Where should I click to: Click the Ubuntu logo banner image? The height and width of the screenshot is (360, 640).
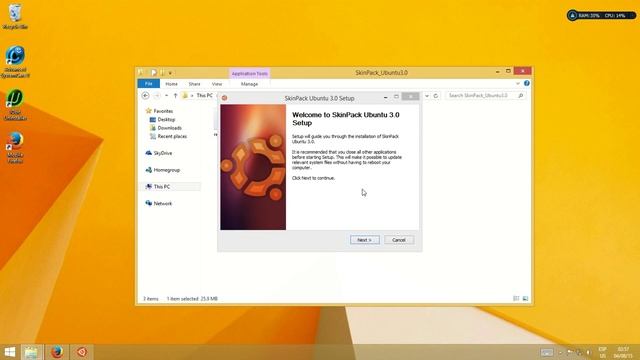coord(253,167)
